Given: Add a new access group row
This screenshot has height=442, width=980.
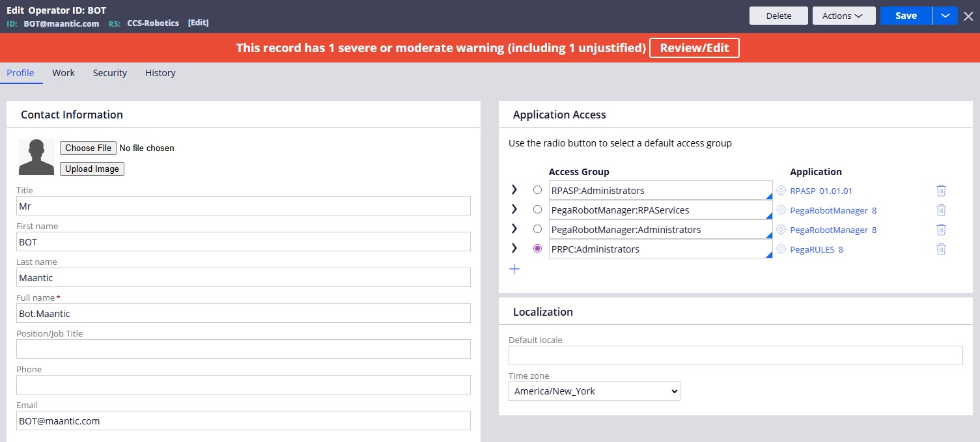Looking at the screenshot, I should [x=514, y=269].
